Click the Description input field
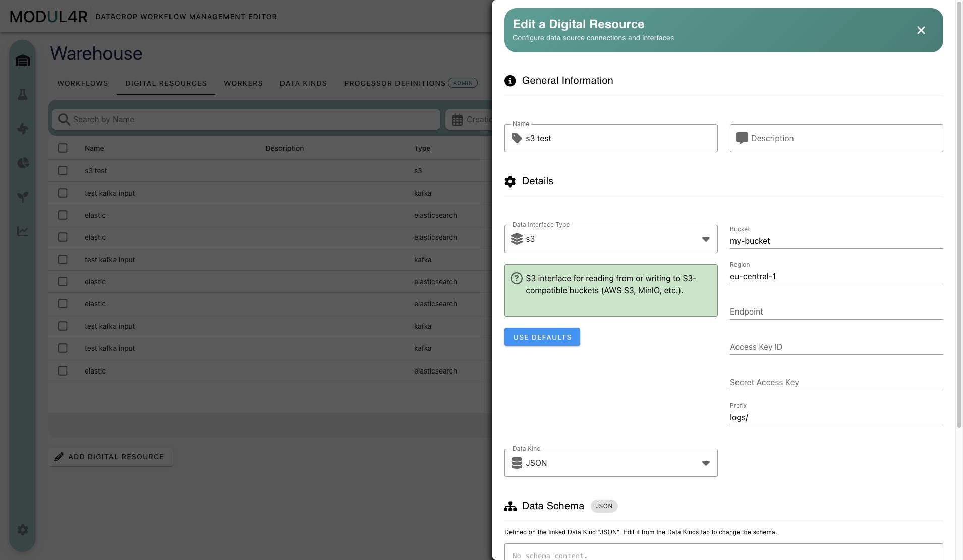The height and width of the screenshot is (560, 963). [x=836, y=138]
